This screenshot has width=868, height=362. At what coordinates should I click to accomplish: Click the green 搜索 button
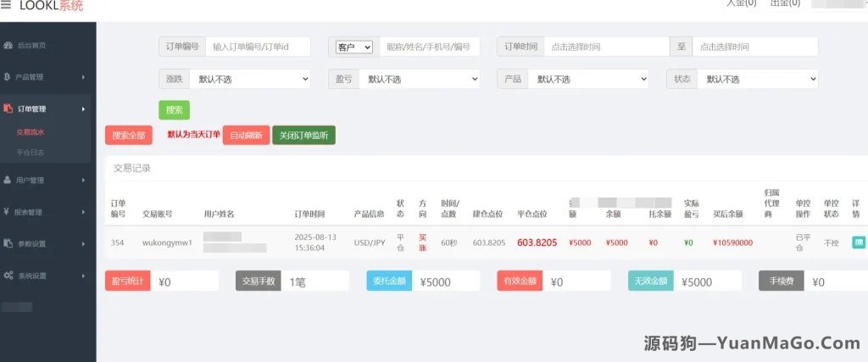click(x=175, y=110)
